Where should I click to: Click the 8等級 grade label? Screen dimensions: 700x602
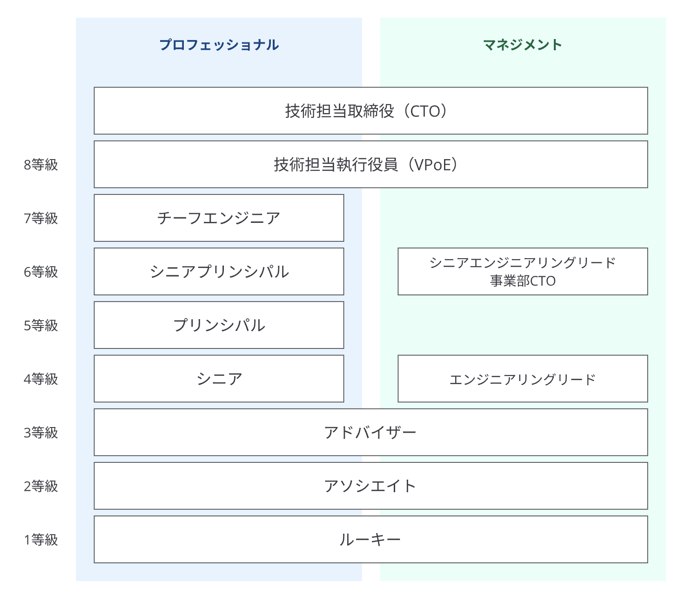tap(41, 165)
